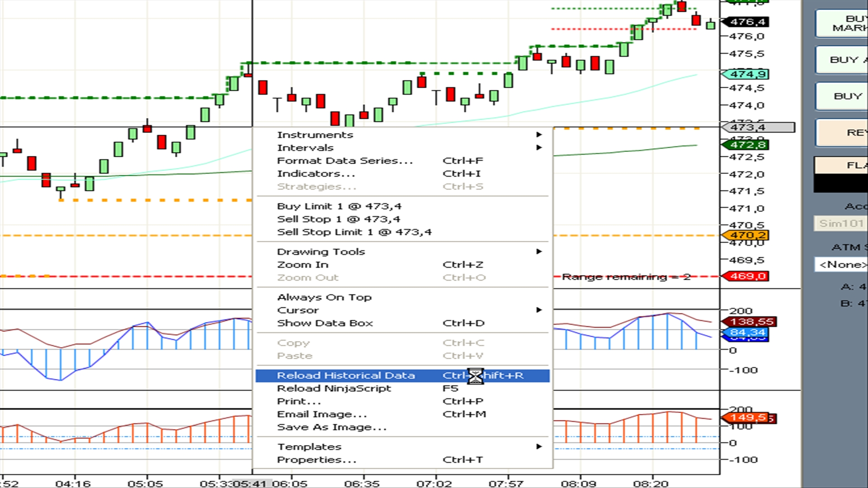Open the Drawing Tools submenu

point(321,252)
